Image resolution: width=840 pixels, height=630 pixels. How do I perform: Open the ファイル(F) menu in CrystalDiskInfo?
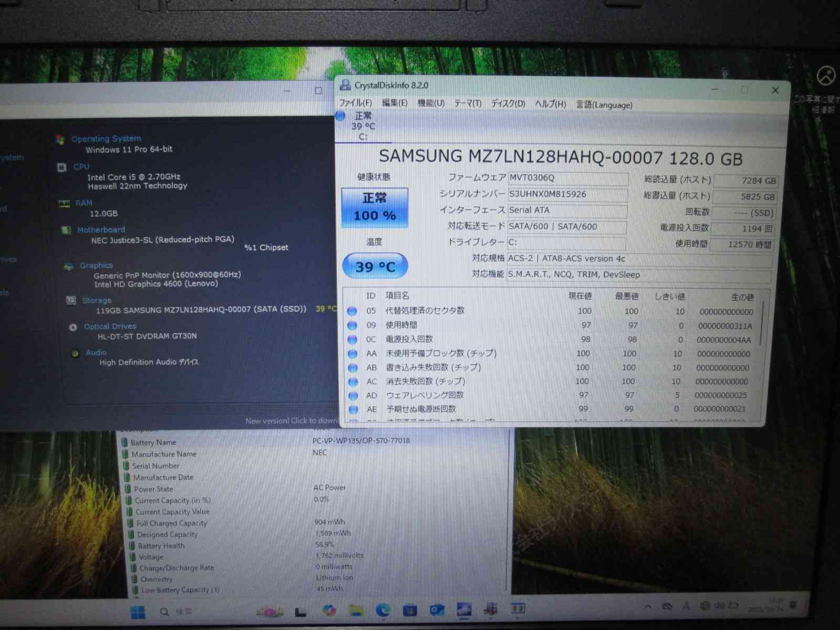(x=355, y=103)
